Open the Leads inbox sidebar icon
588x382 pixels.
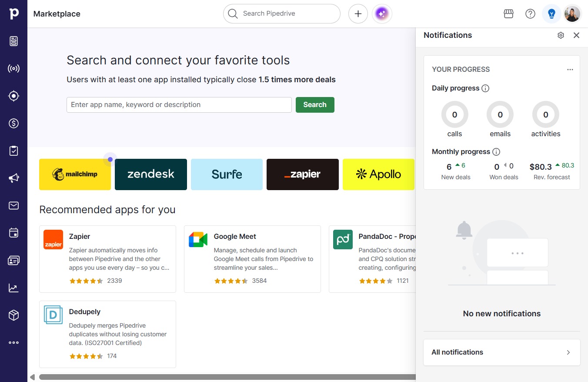pos(14,41)
